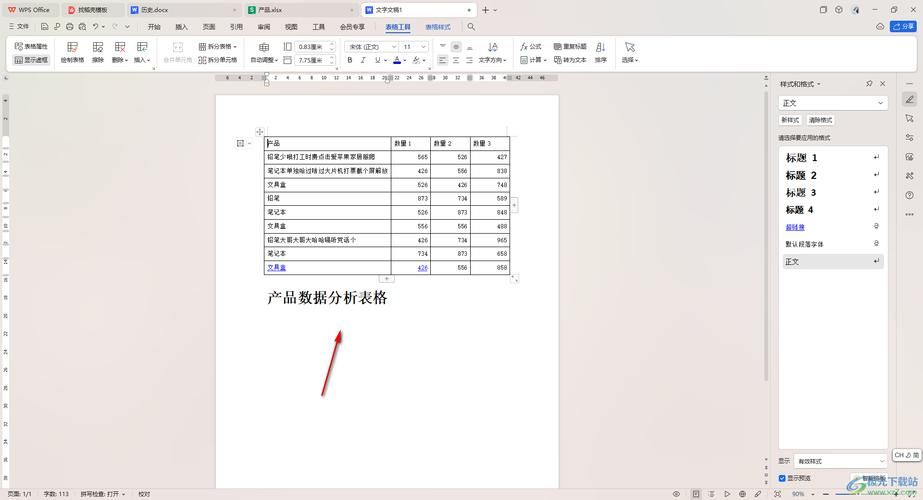Viewport: 923px width, 500px height.
Task: Open the current style 正文 combo box
Action: tap(832, 102)
